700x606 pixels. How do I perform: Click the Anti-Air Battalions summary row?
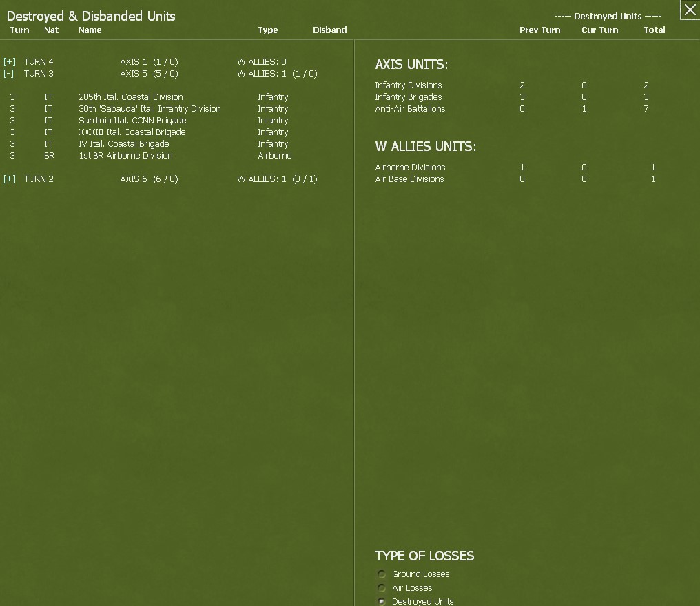(410, 109)
